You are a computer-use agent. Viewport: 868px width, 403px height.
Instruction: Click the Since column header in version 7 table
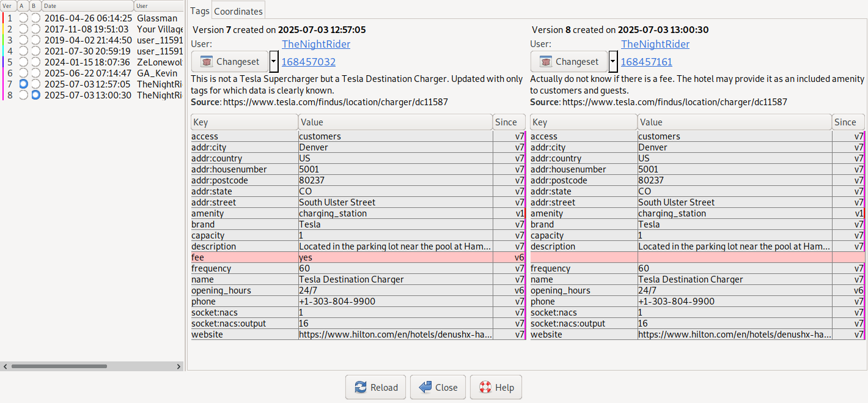pos(509,122)
